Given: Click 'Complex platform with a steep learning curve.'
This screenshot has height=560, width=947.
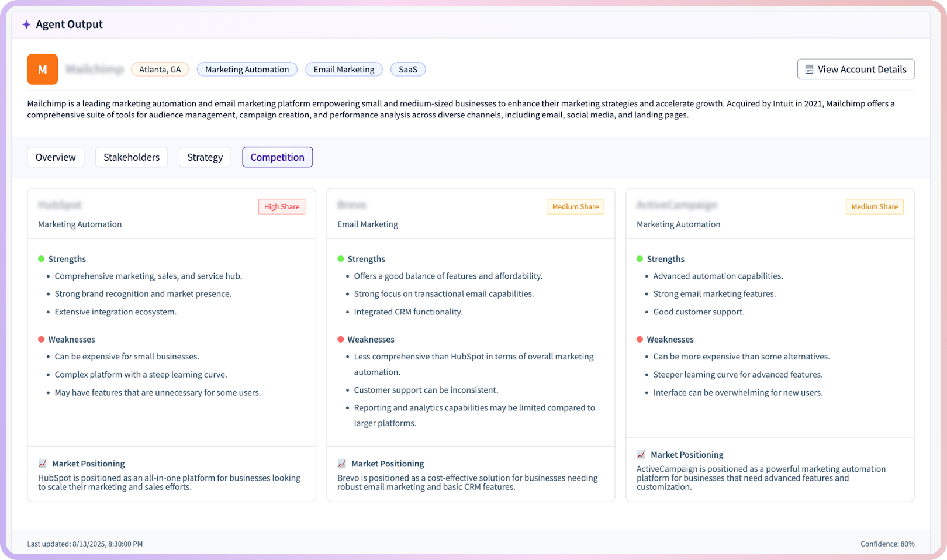Looking at the screenshot, I should (x=141, y=375).
